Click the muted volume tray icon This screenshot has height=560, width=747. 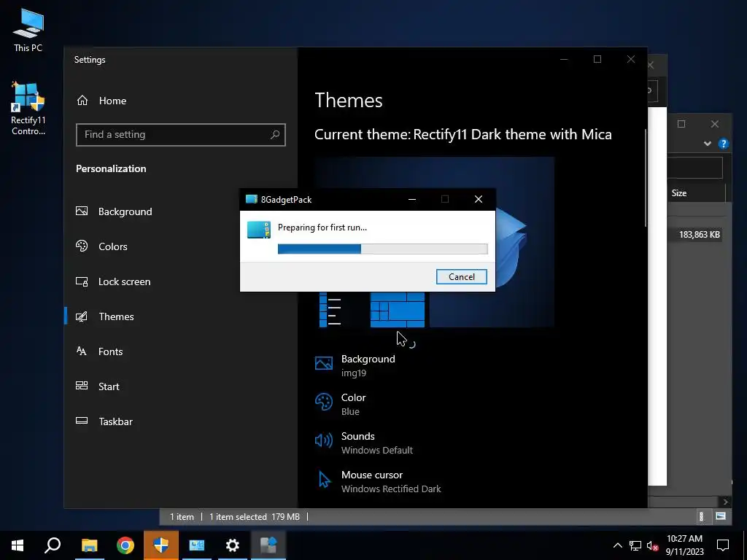tap(652, 545)
